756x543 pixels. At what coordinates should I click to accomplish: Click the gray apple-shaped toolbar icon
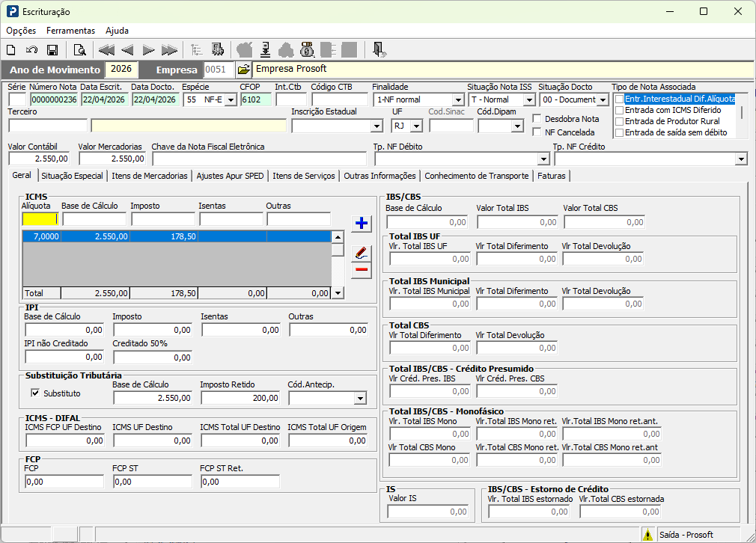[245, 49]
